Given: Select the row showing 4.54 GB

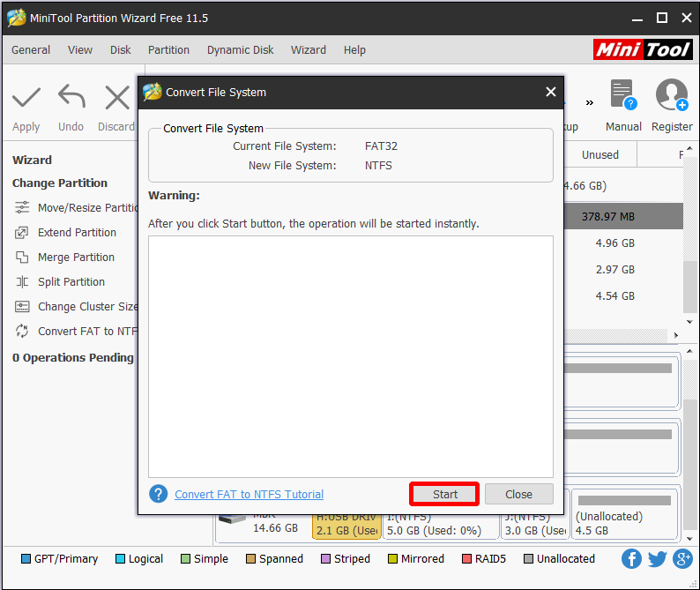Looking at the screenshot, I should (x=623, y=295).
